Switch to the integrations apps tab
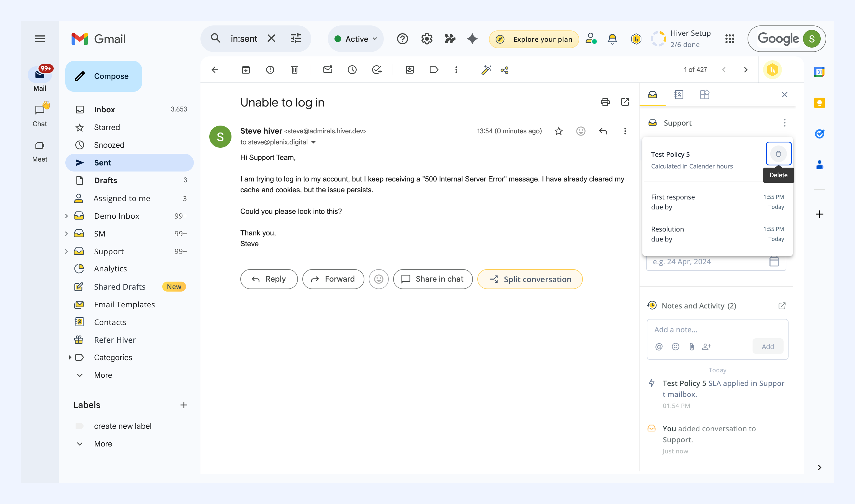Screen dimensions: 855x504 pyautogui.click(x=705, y=95)
